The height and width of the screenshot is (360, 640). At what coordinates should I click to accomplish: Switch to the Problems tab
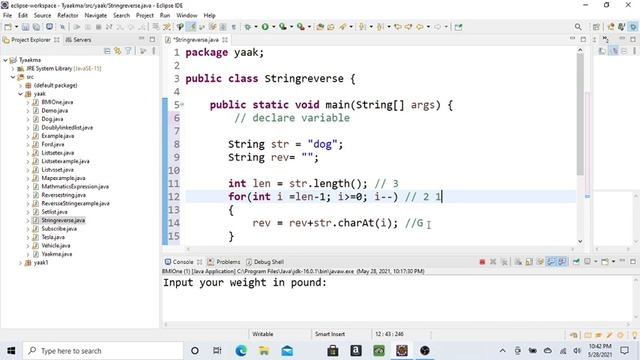[224, 262]
